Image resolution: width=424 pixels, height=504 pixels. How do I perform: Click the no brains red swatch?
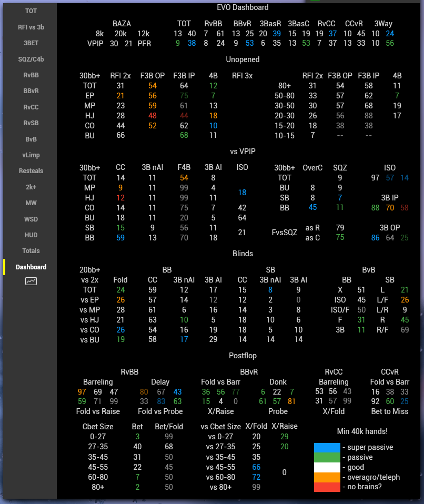click(x=327, y=487)
